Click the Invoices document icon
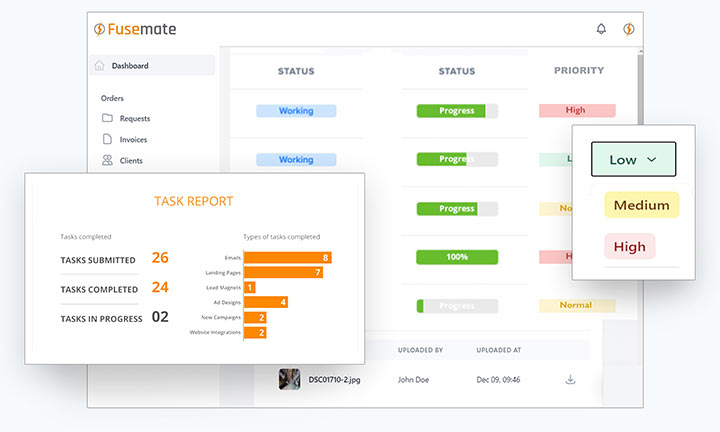The image size is (720, 432). [107, 139]
